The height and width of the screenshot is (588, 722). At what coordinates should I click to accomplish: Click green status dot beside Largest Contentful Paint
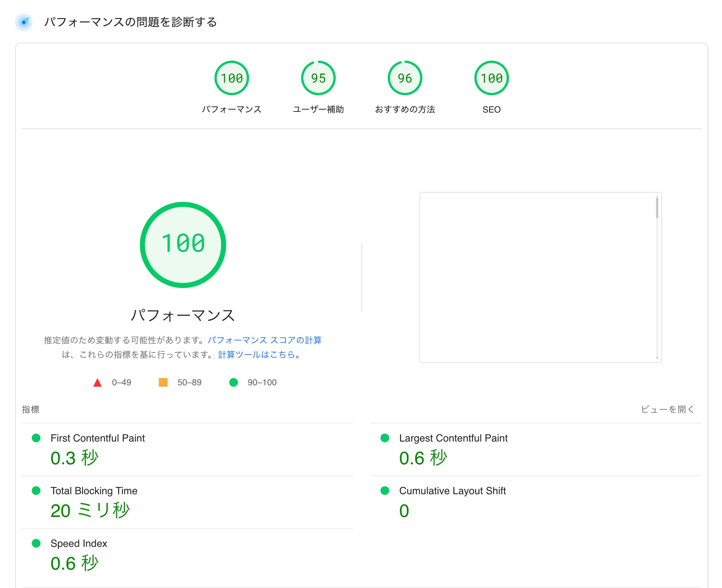tap(385, 438)
